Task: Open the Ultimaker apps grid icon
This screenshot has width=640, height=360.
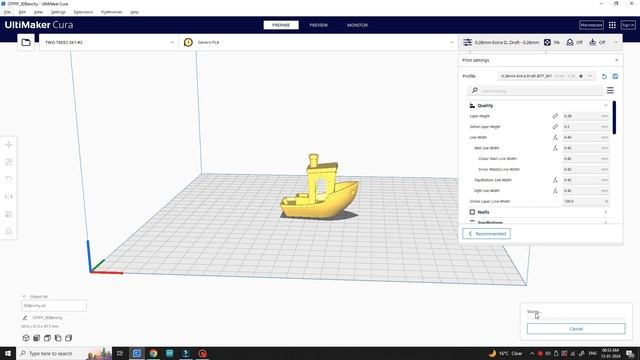Action: 612,25
